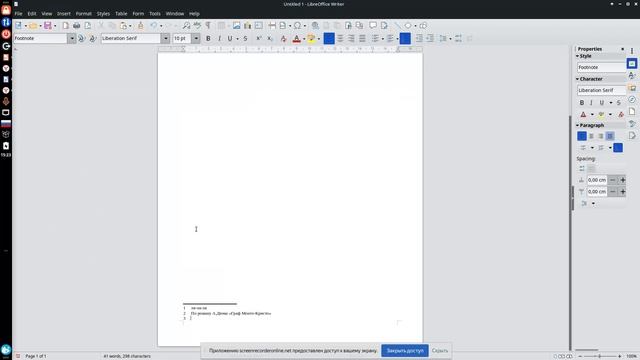The width and height of the screenshot is (640, 360).
Task: Increase the above paragraph spacing with plus
Action: click(x=622, y=180)
